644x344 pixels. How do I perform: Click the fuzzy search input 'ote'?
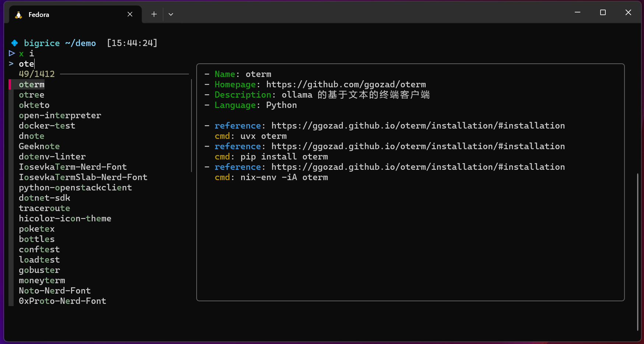(x=27, y=64)
